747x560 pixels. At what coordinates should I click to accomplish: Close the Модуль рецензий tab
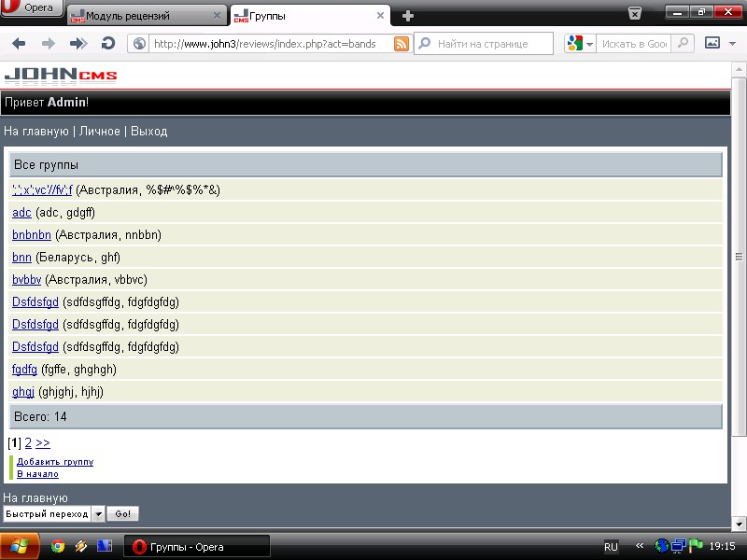(x=217, y=16)
